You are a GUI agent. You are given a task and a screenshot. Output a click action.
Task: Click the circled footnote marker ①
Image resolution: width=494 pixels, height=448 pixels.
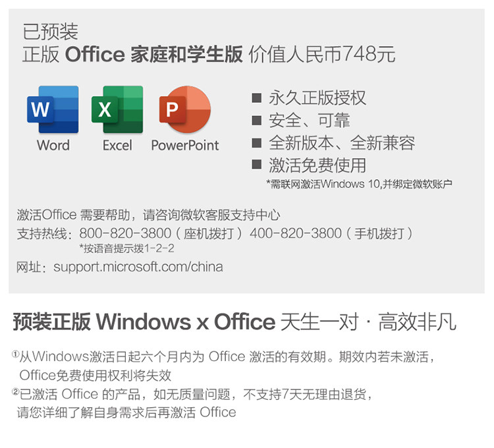pyautogui.click(x=15, y=354)
